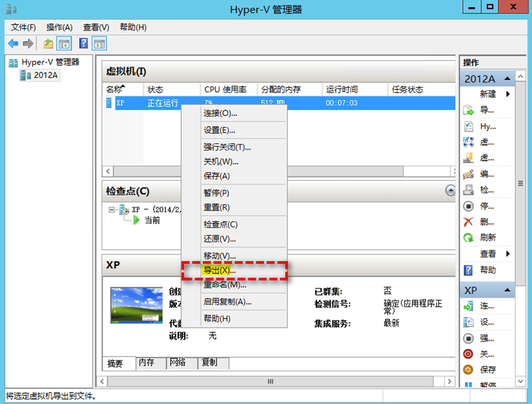
Task: Click 刷新 in the actions pane
Action: click(x=487, y=238)
